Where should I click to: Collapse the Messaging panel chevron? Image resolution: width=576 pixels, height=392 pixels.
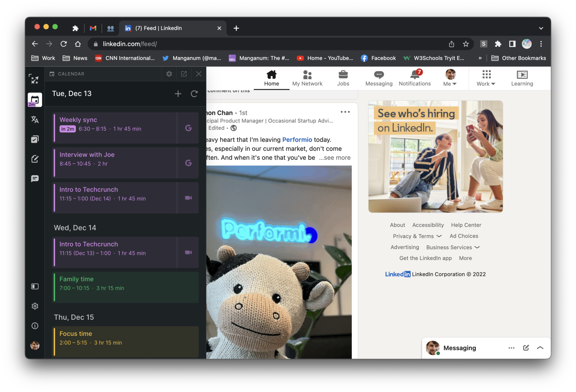(540, 348)
